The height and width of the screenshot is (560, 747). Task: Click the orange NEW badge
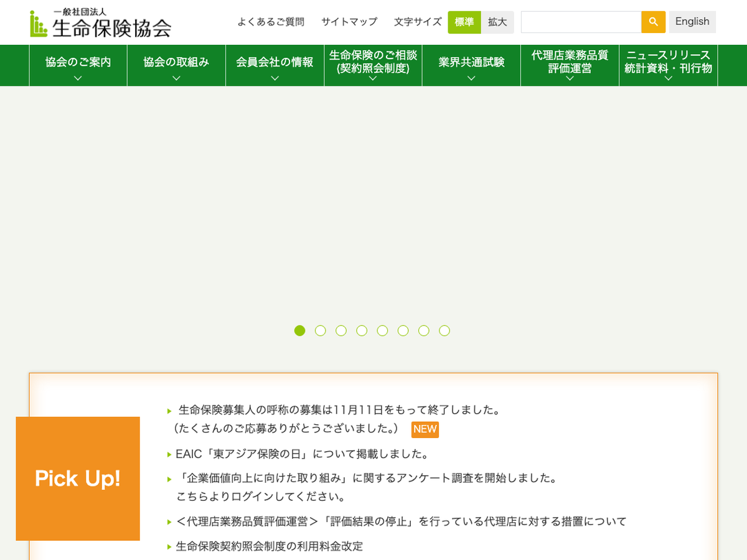(x=425, y=429)
